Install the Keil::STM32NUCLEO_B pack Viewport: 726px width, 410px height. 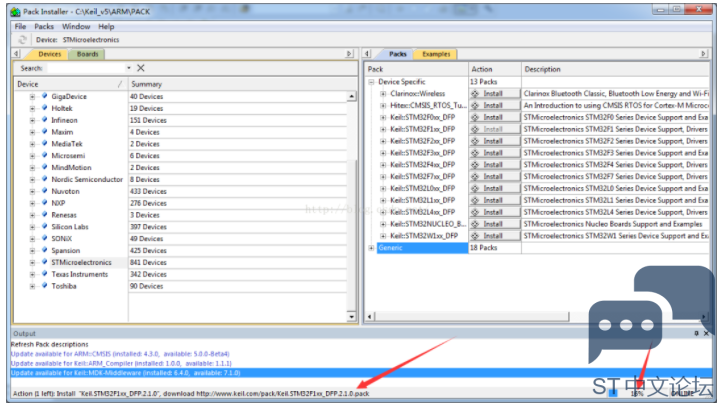click(x=494, y=224)
